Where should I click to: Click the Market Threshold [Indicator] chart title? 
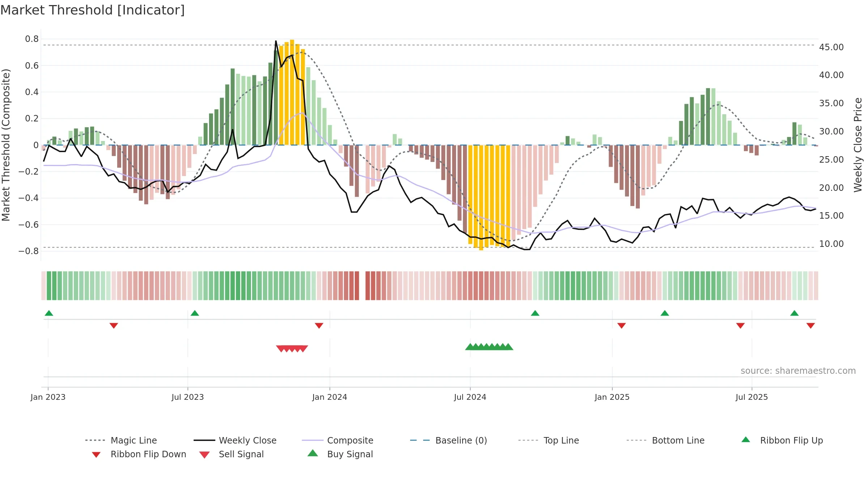pos(93,10)
